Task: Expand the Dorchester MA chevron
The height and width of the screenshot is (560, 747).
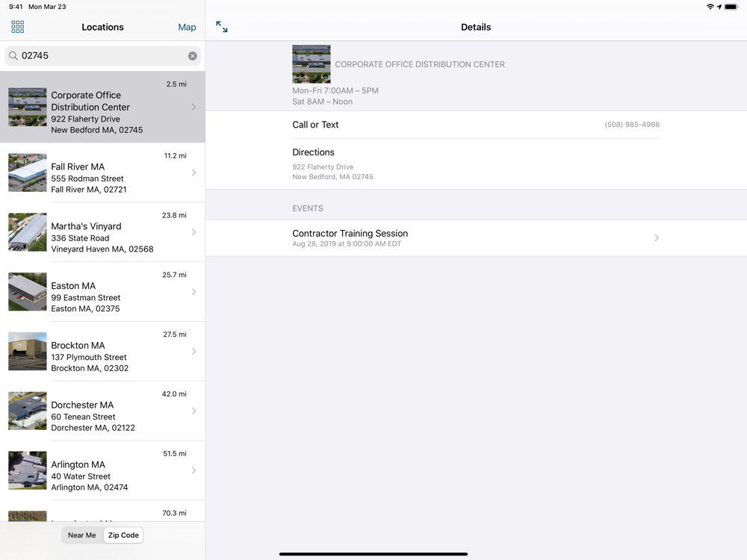Action: click(x=194, y=411)
